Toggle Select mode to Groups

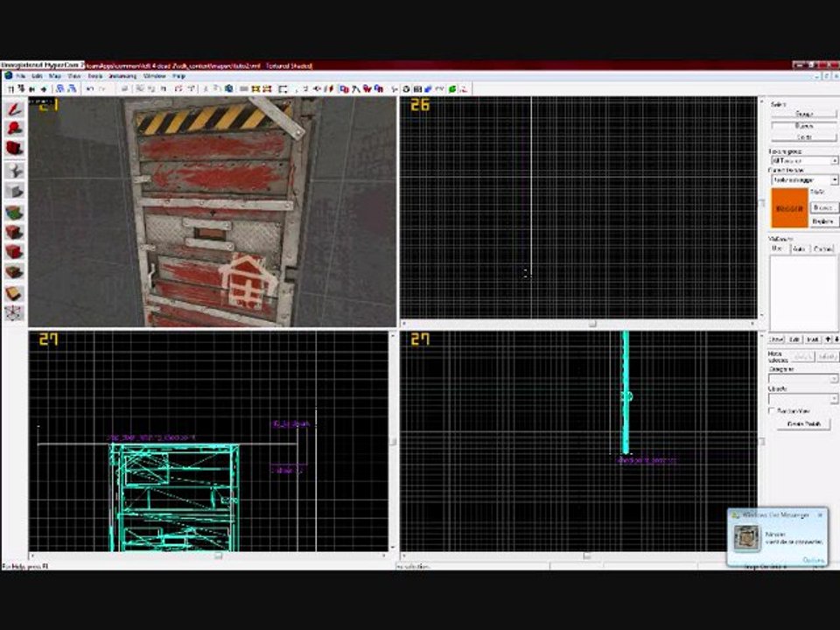tap(803, 114)
